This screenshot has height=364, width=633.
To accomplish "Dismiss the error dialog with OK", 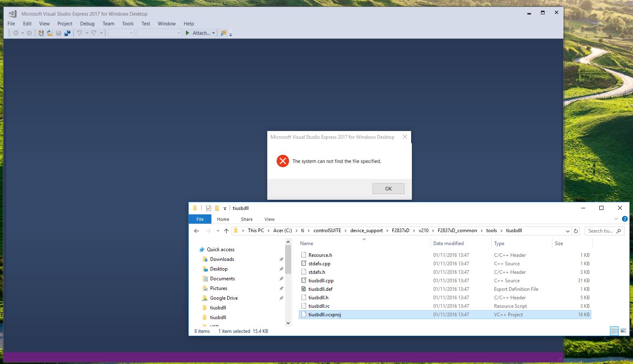I will click(388, 188).
